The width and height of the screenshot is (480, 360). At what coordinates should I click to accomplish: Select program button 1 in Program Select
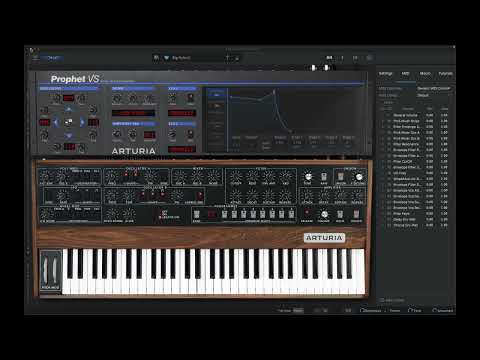tap(225, 214)
